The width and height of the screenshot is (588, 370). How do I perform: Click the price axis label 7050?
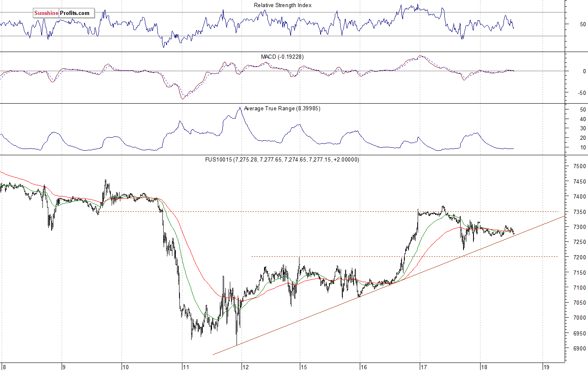[580, 303]
